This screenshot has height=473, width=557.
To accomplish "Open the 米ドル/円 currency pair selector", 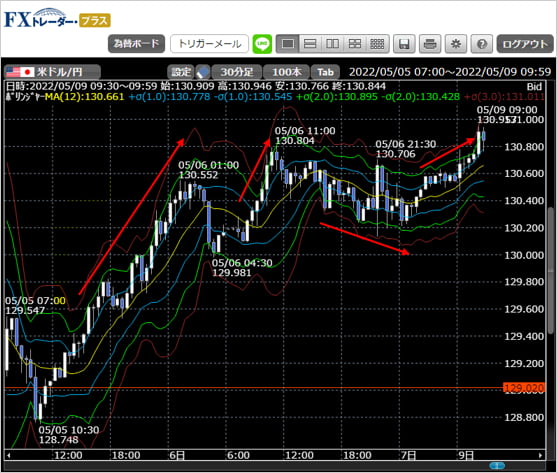I will coord(53,72).
